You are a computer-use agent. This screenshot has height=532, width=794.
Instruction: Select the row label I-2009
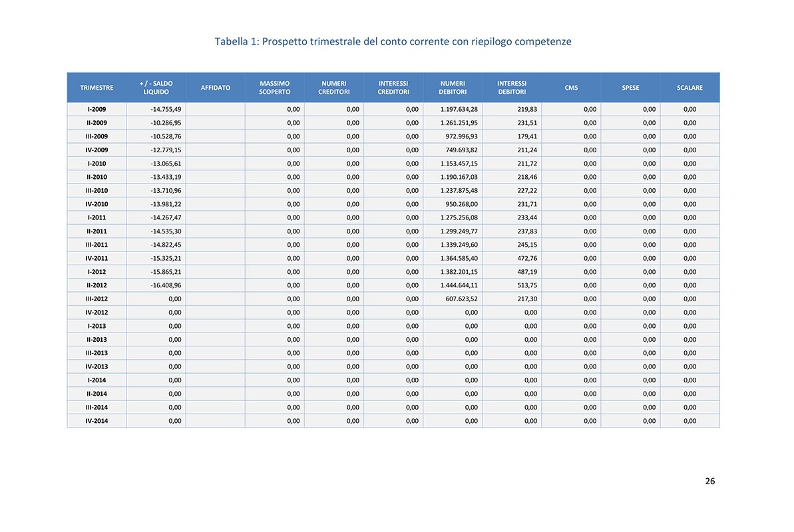pyautogui.click(x=97, y=109)
